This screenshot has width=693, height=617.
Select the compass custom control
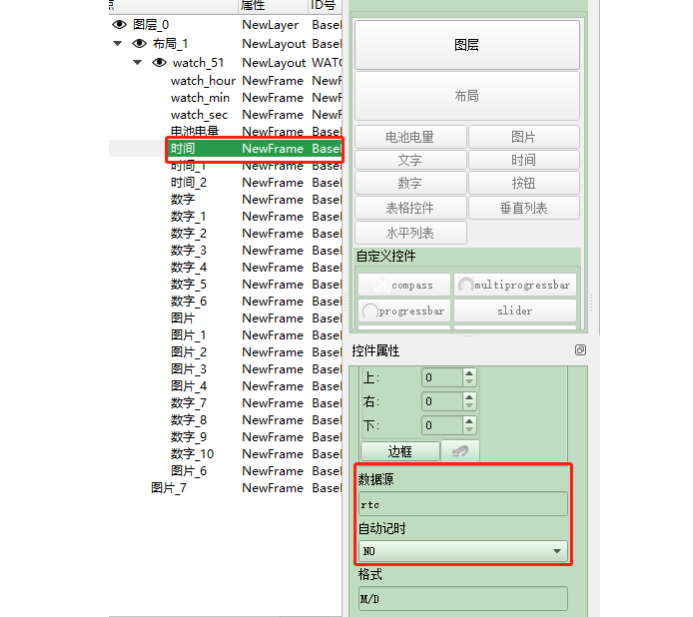click(x=404, y=285)
